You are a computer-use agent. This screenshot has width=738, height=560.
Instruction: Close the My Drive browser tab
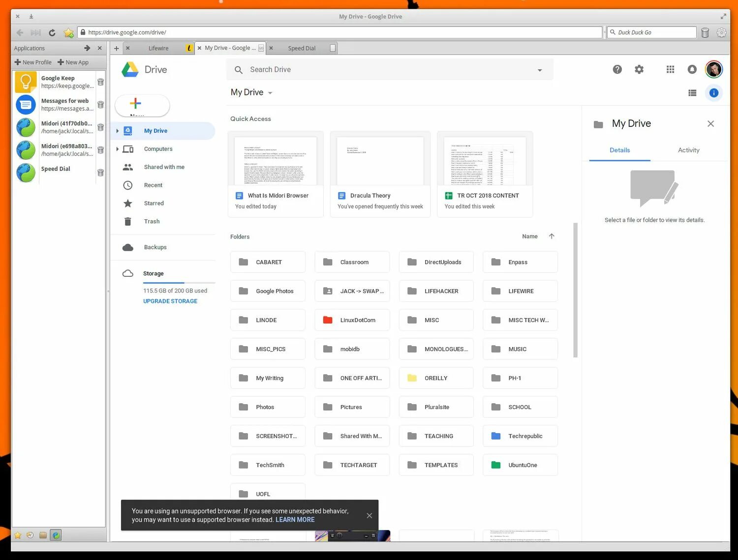click(x=199, y=48)
